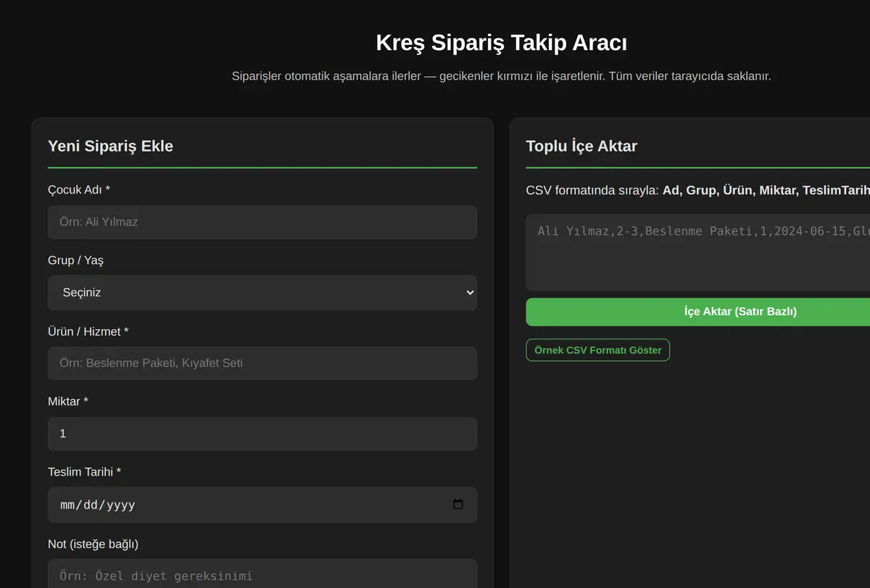Click the Teslim Tarihi * label
The image size is (870, 588).
click(85, 472)
